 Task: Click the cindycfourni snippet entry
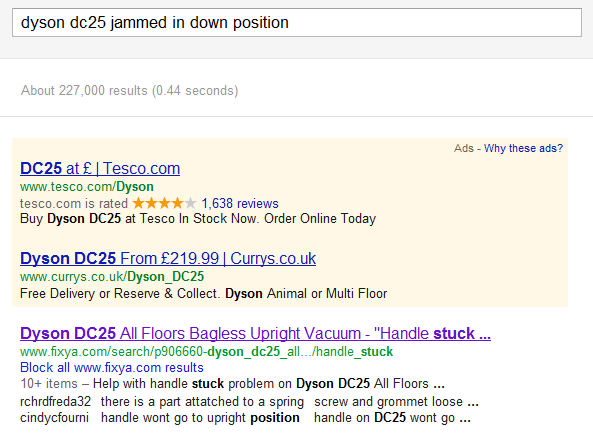click(54, 417)
